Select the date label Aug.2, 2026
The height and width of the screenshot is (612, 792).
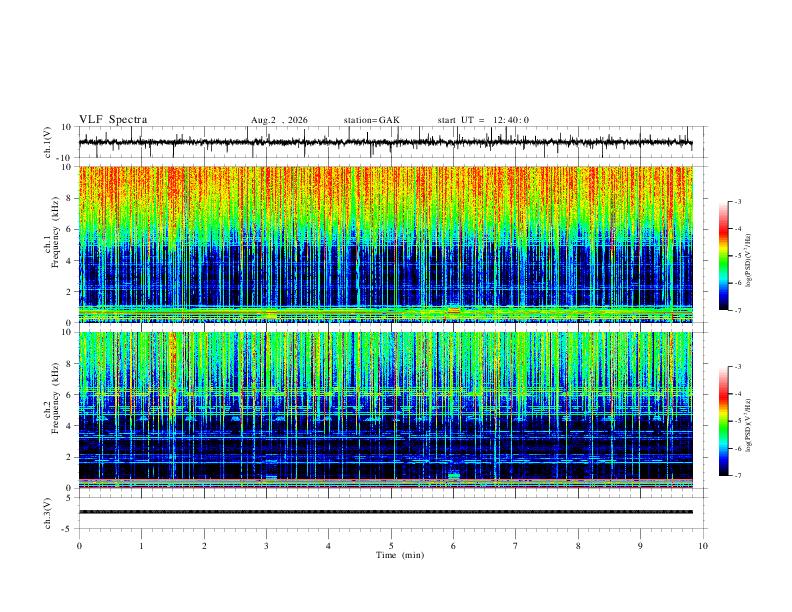pyautogui.click(x=279, y=120)
